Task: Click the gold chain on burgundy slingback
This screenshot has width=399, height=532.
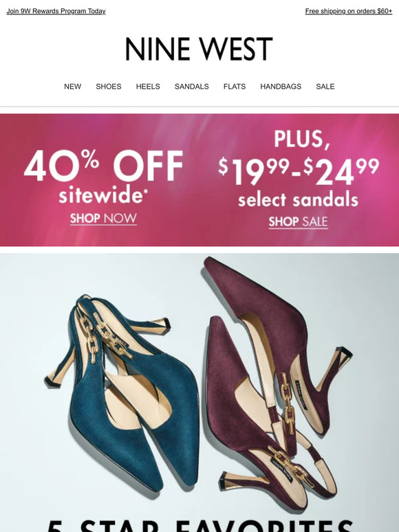Action: pos(288,403)
